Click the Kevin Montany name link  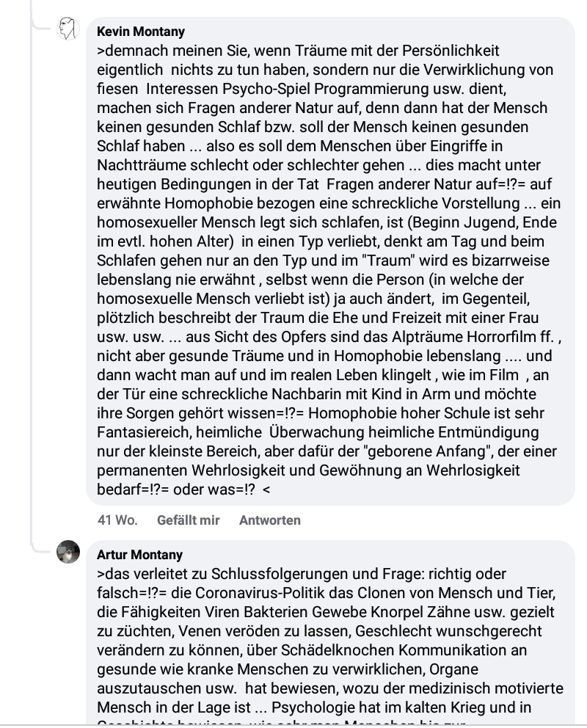tap(141, 32)
